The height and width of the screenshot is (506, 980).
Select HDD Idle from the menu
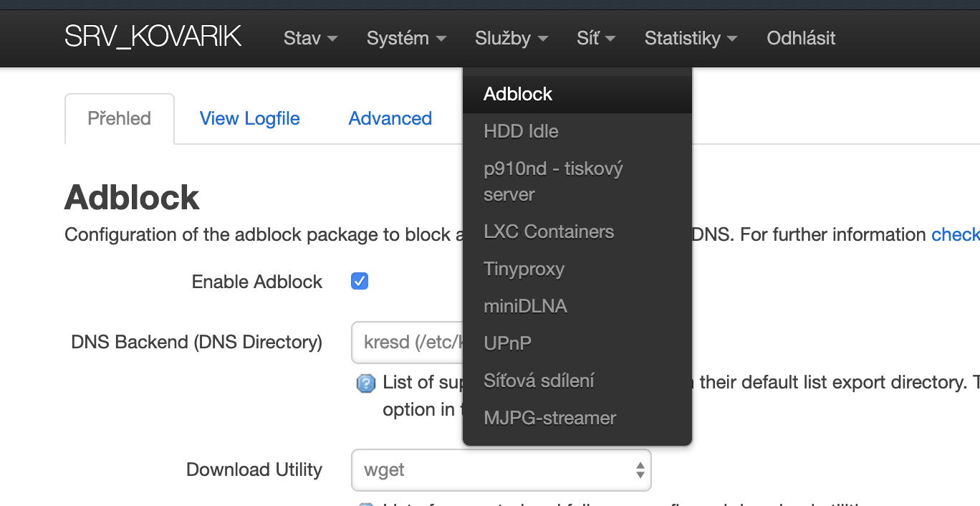pyautogui.click(x=521, y=131)
